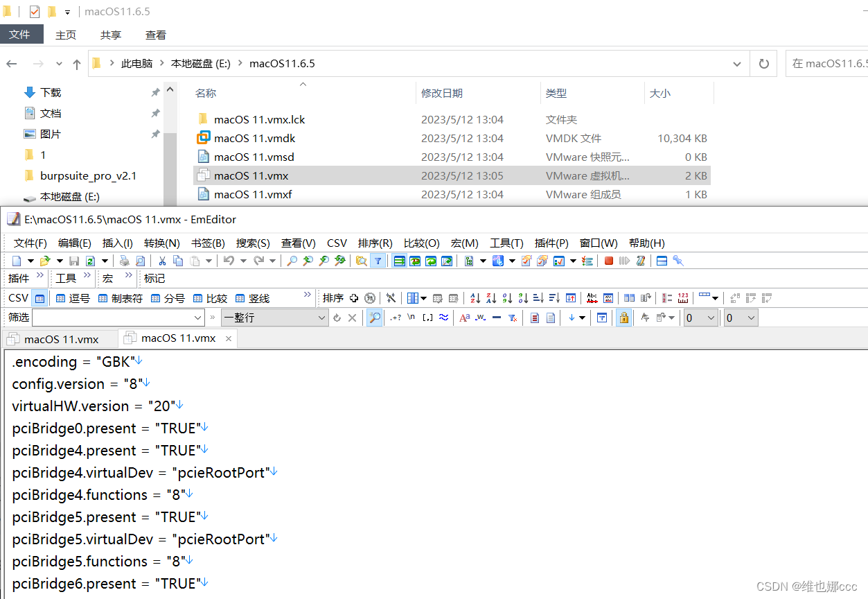Expand the CSV toolbar overflow chevron
Screen dimensions: 868x599
tap(308, 295)
